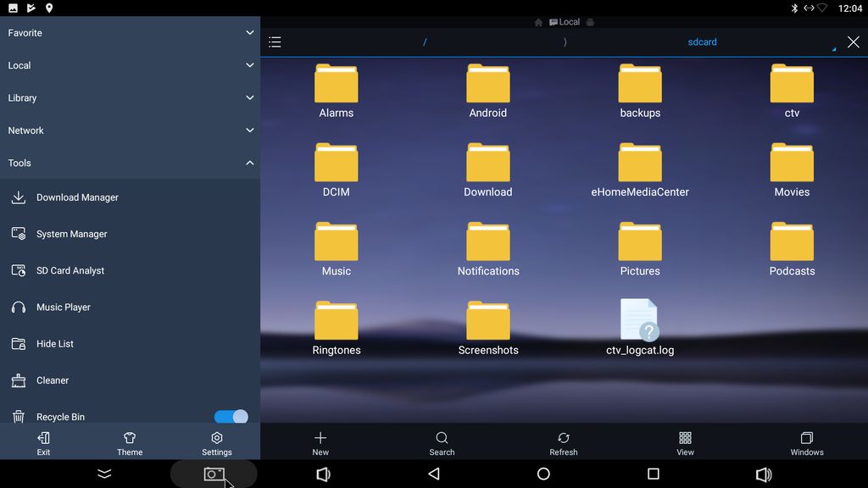Go to the root path segment
The width and height of the screenshot is (868, 488).
(425, 42)
